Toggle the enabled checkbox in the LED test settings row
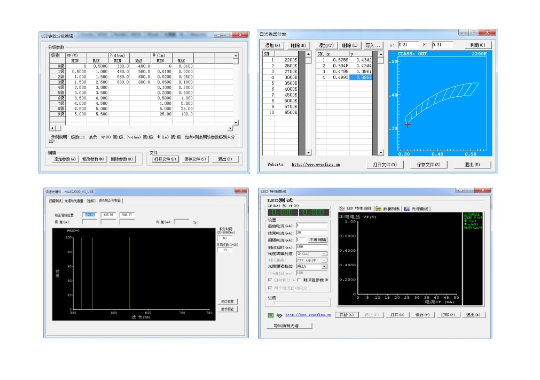The image size is (540, 380). [x=299, y=280]
